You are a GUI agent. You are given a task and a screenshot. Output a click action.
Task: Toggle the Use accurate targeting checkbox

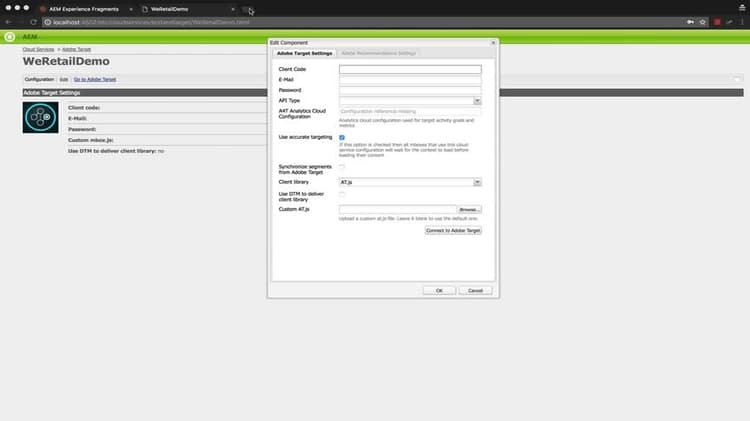(342, 137)
